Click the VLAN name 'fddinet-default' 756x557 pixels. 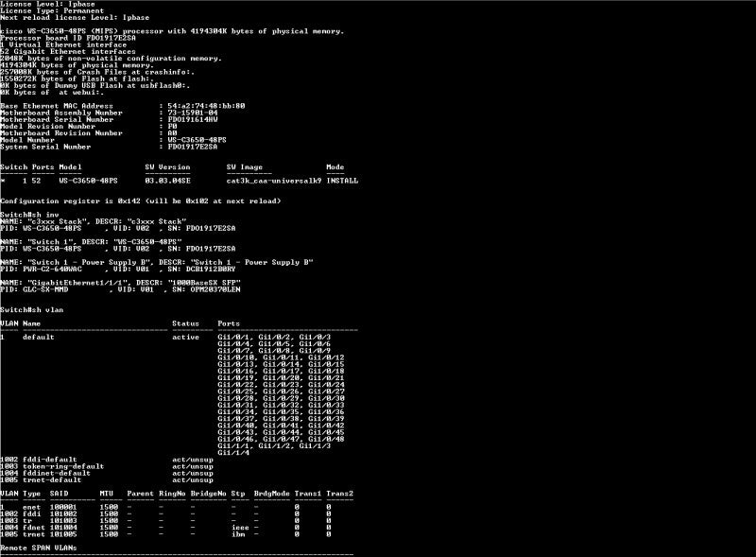(x=57, y=473)
